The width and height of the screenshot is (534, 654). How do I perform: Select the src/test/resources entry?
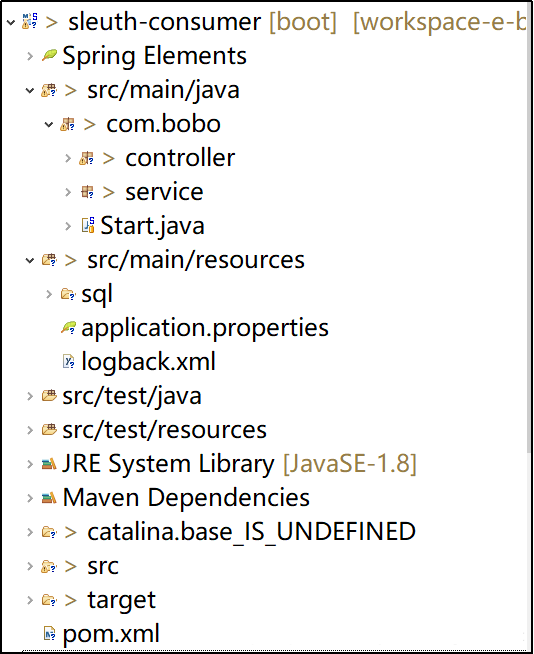tap(164, 430)
